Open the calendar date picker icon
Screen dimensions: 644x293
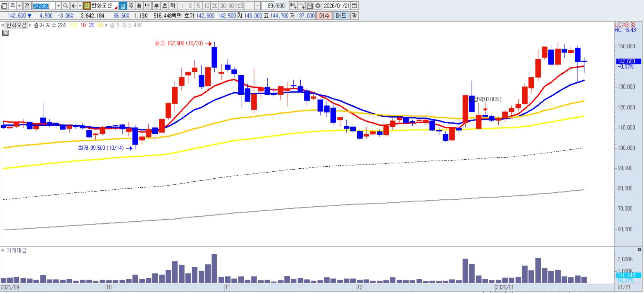click(354, 6)
